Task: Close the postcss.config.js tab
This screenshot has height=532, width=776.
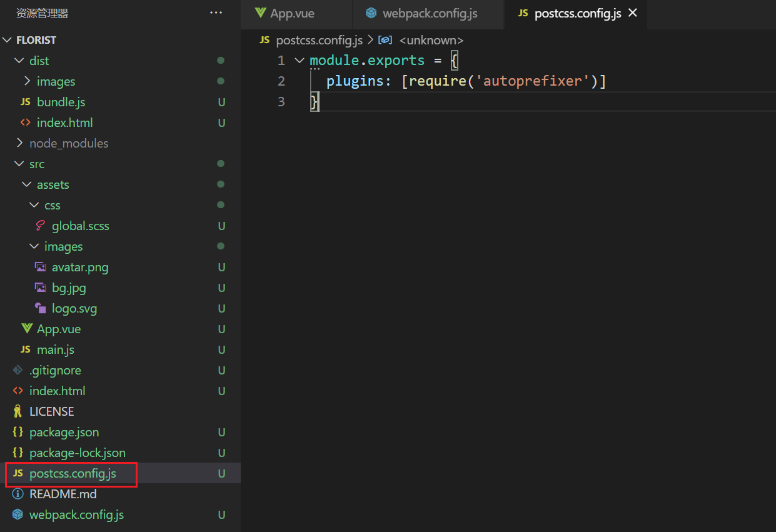Action: tap(633, 13)
